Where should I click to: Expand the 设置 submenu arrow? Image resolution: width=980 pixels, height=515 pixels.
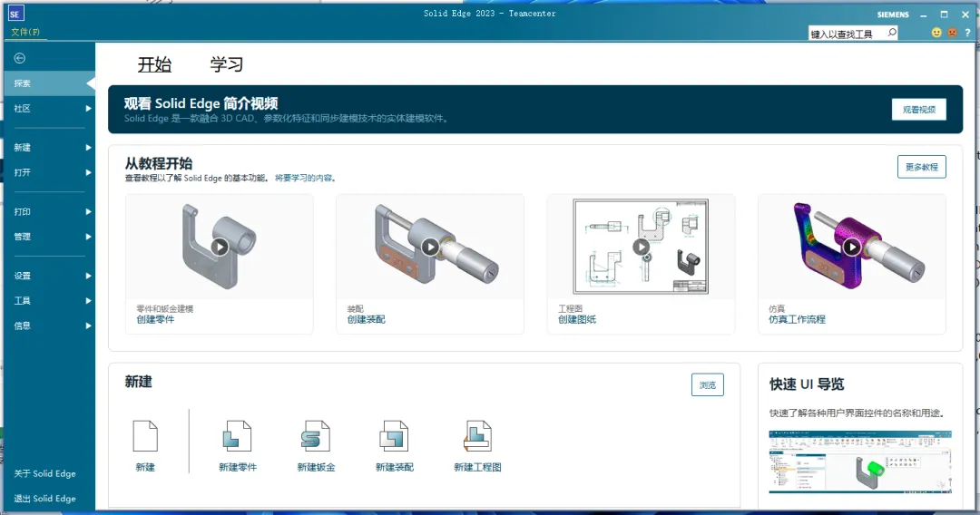[88, 276]
